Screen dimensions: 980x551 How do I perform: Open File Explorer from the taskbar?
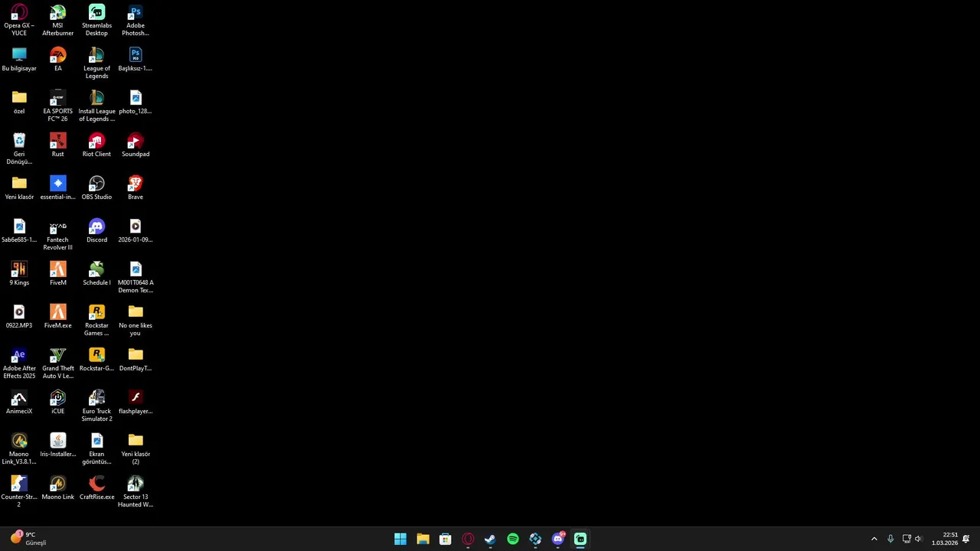(x=423, y=539)
